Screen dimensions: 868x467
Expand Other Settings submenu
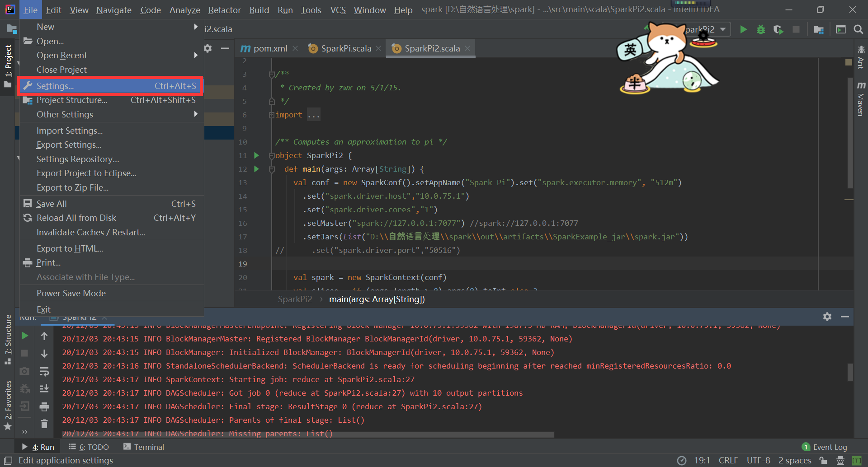(x=112, y=114)
